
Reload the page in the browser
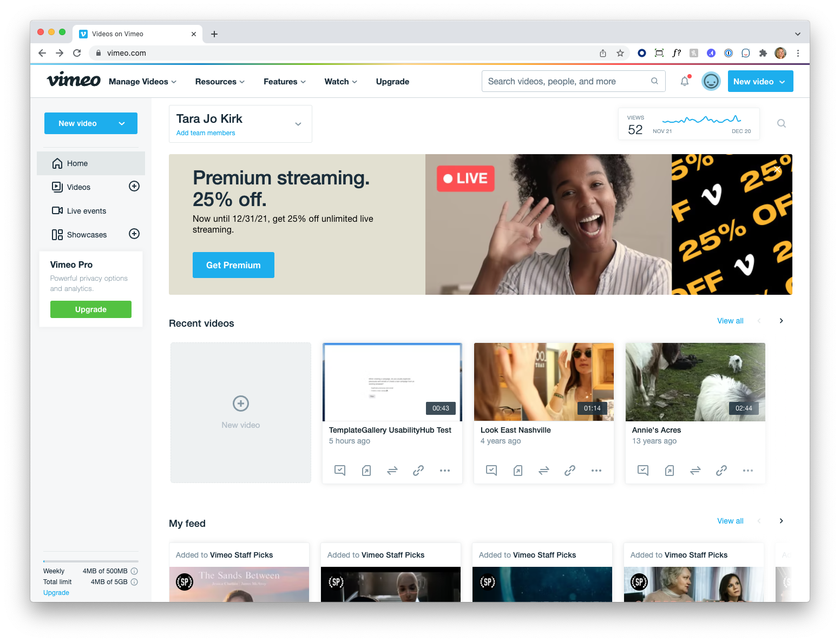77,53
